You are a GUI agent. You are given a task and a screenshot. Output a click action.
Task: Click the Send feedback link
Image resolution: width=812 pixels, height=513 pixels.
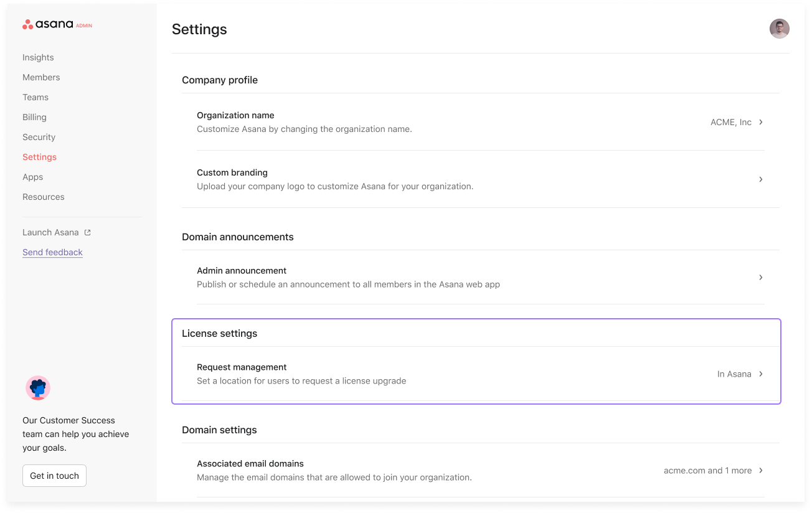pos(52,252)
